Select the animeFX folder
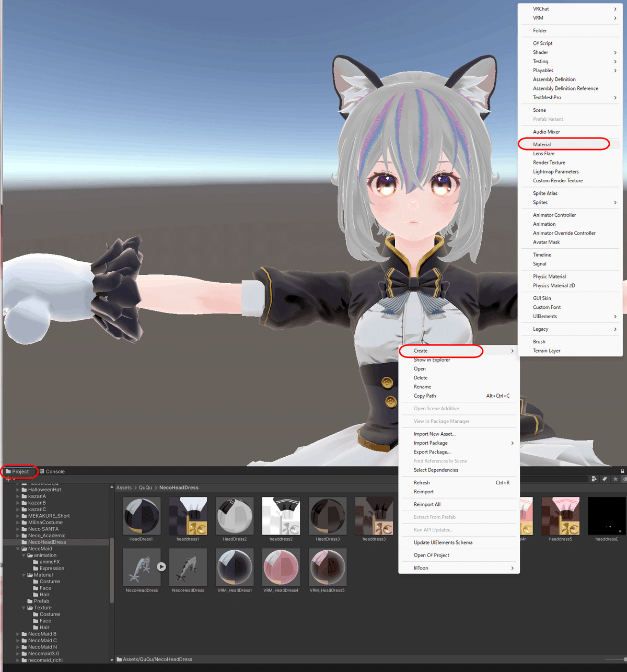This screenshot has height=672, width=627. point(47,562)
